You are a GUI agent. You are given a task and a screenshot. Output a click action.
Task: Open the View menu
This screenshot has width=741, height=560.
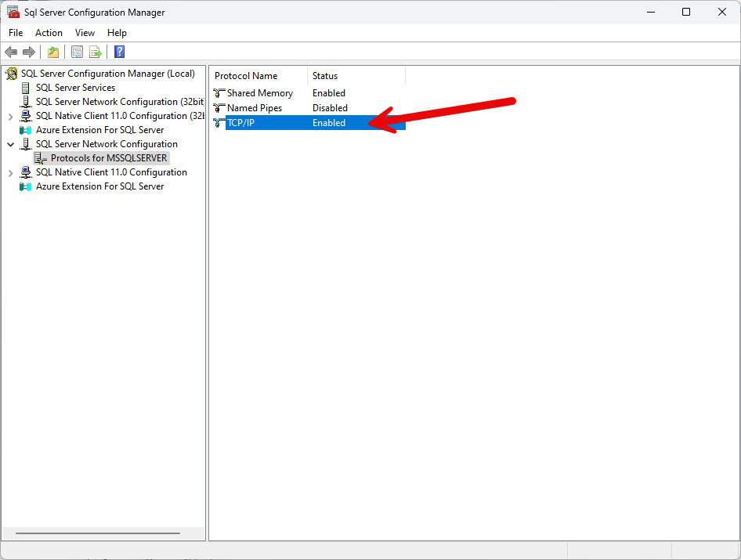click(x=85, y=33)
